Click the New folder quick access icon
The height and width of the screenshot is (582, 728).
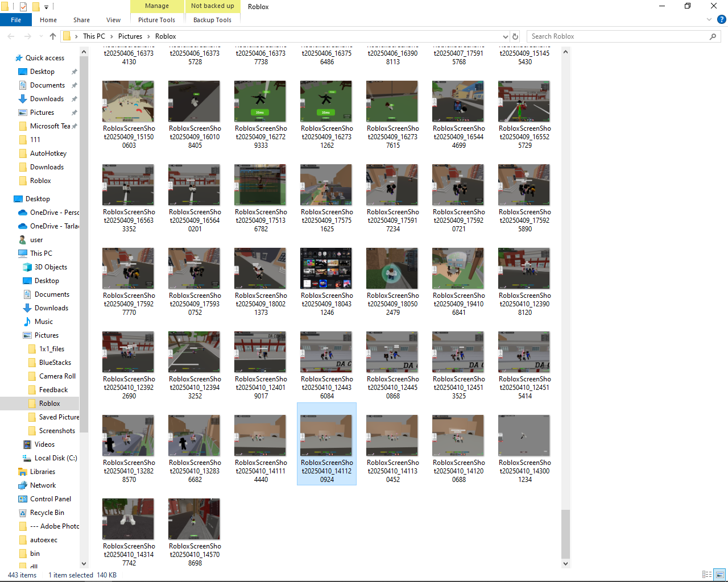coord(36,7)
